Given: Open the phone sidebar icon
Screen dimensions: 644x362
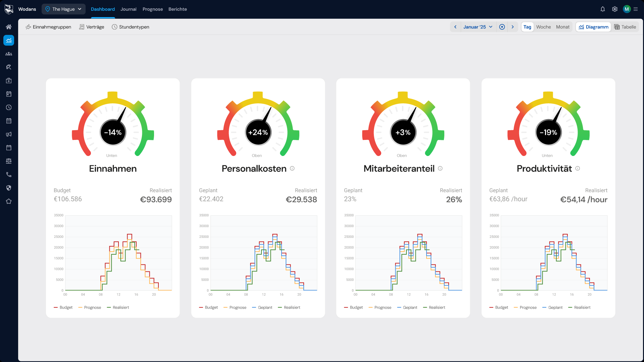Looking at the screenshot, I should point(9,174).
